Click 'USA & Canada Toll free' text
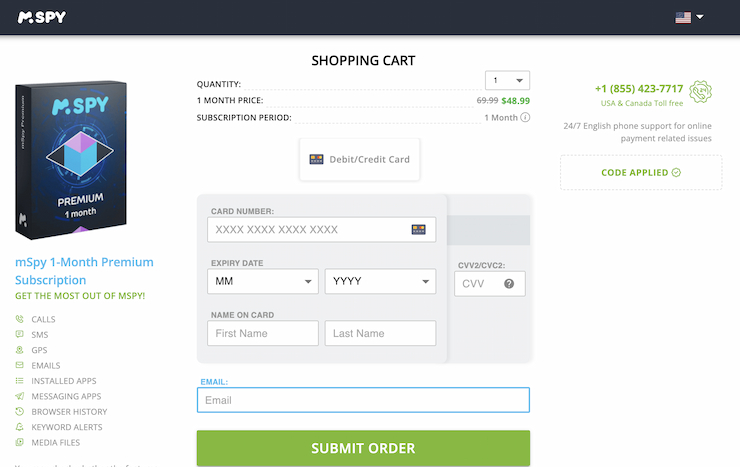 coord(642,103)
